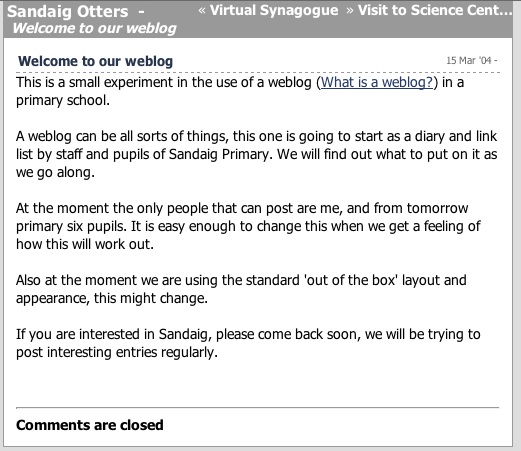
Task: Click the words primary school in first paragraph
Action: point(63,100)
